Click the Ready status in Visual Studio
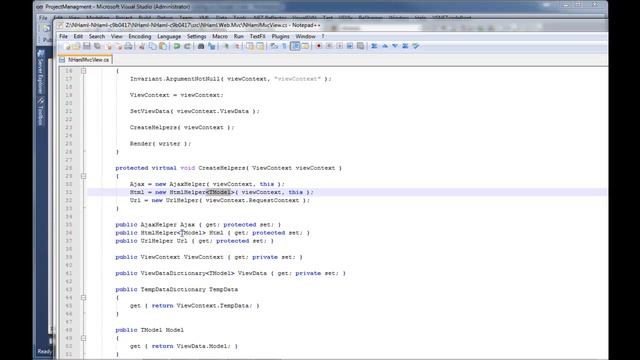640x360 pixels. click(x=44, y=351)
